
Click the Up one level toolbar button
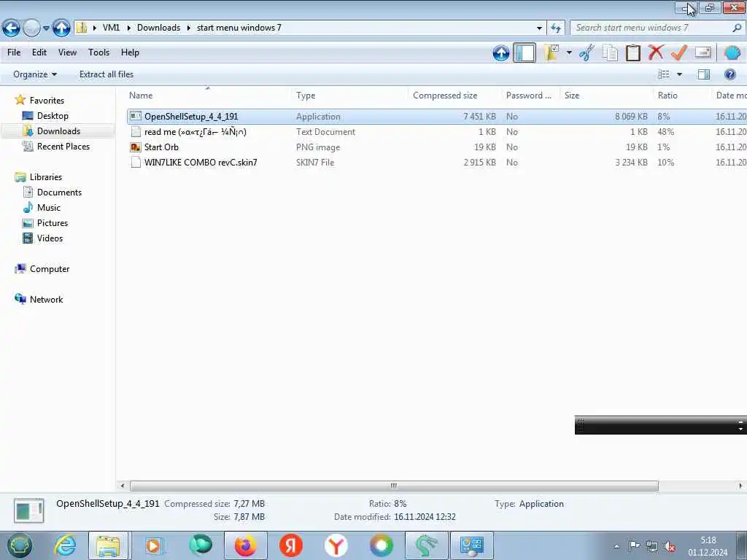(x=500, y=52)
